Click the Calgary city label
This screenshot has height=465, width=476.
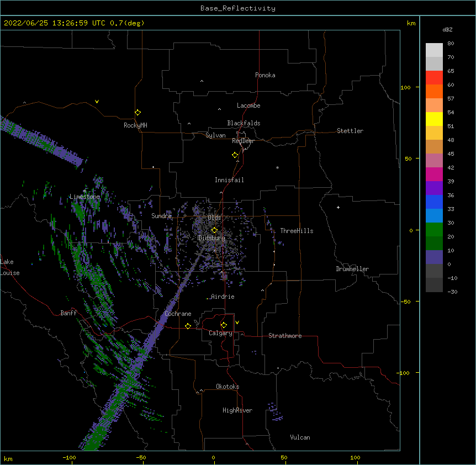click(220, 333)
